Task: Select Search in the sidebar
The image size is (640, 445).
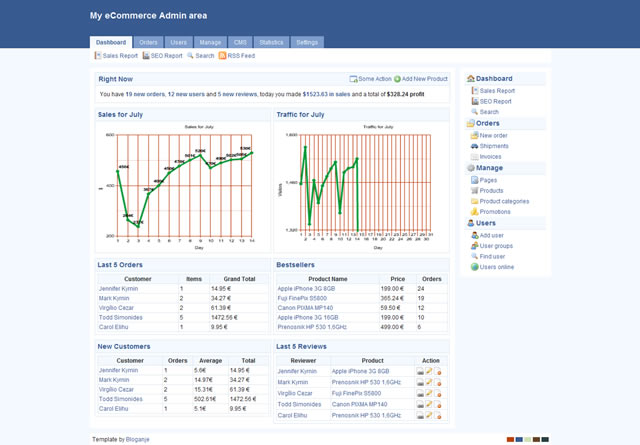Action: (x=485, y=112)
